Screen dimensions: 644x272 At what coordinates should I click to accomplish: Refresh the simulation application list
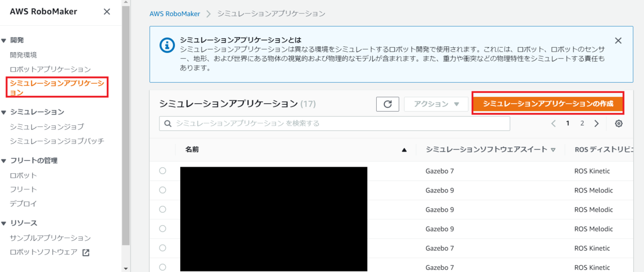(x=387, y=104)
